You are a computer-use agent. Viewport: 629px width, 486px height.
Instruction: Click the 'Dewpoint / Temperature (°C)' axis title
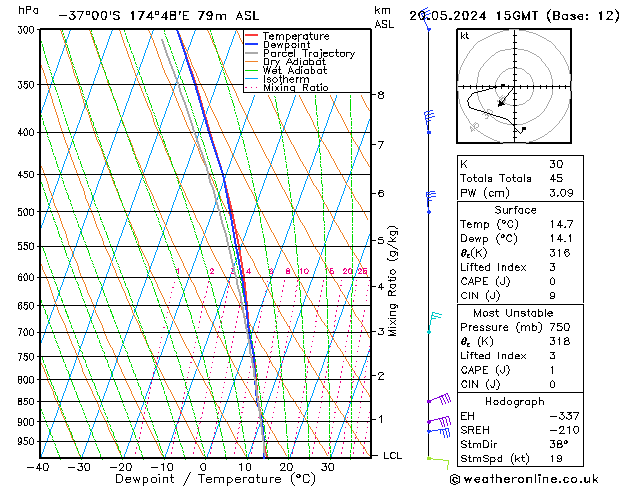pos(215,479)
